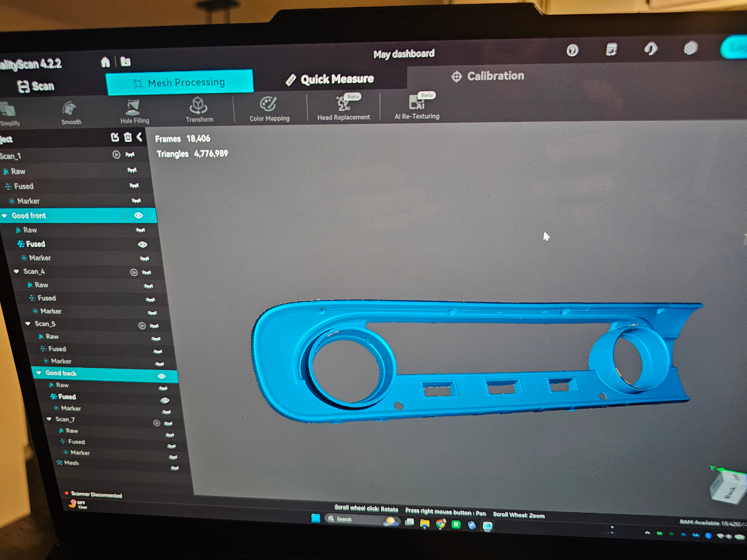Open the Calibration tab

[x=488, y=76]
